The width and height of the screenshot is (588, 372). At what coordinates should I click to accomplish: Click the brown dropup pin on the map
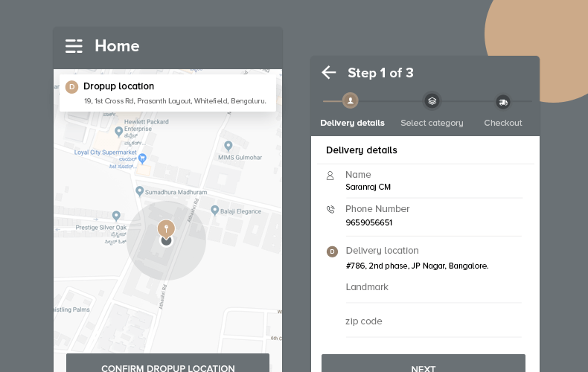(166, 228)
